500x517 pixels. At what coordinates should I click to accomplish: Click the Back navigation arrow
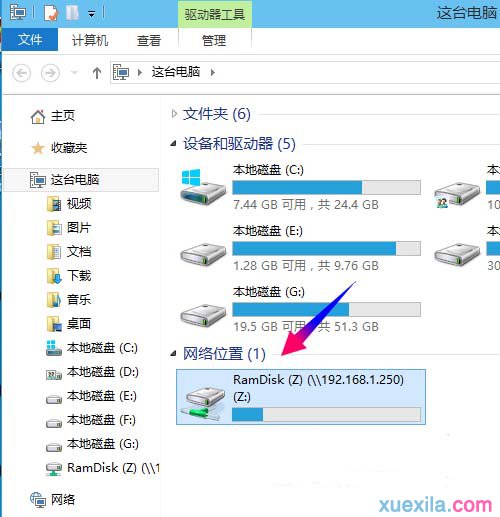22,73
